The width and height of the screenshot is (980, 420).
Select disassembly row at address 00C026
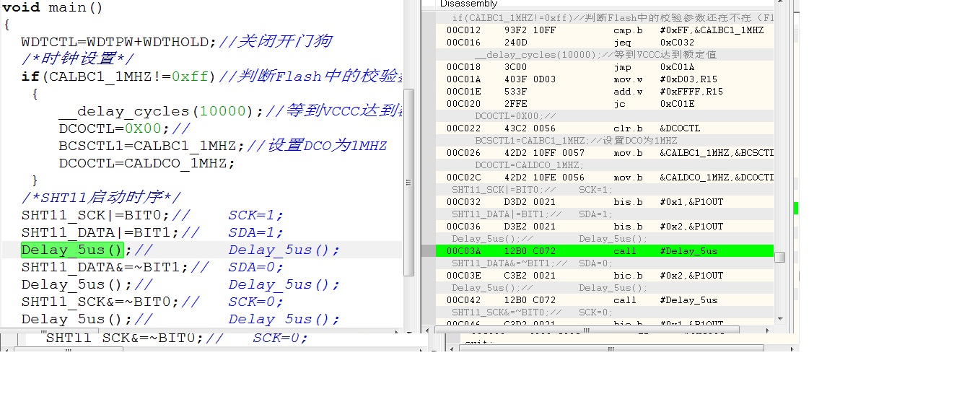click(x=605, y=153)
